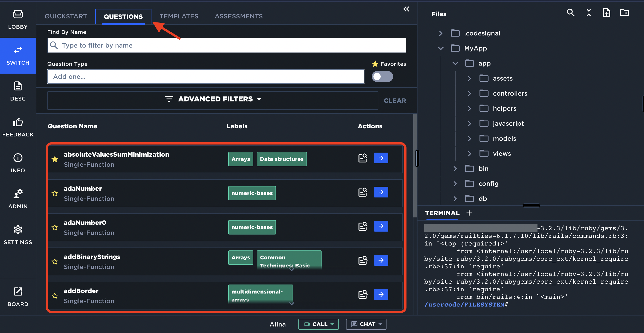Switch to adaNumber0 with arrow button
This screenshot has width=644, height=333.
pyautogui.click(x=381, y=226)
